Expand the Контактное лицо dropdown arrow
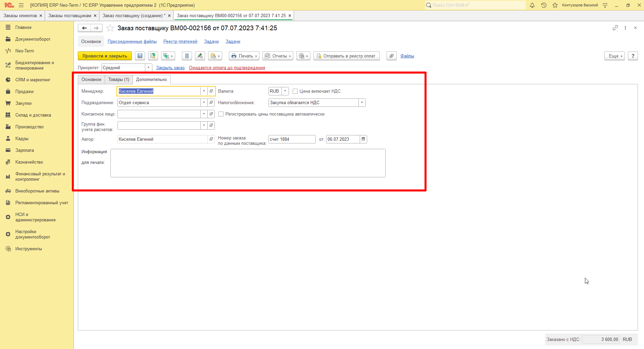The height and width of the screenshot is (349, 644). tap(204, 114)
